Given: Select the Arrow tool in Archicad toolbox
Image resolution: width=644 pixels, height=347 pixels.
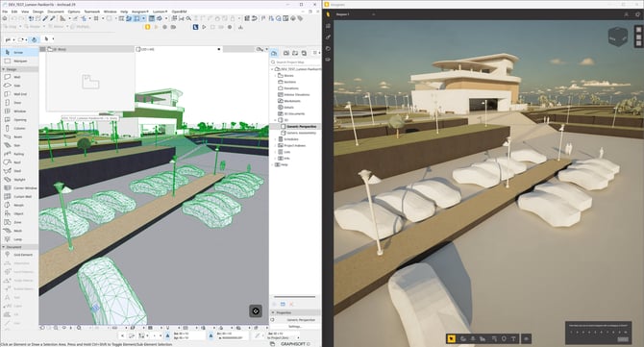Looking at the screenshot, I should coord(19,52).
